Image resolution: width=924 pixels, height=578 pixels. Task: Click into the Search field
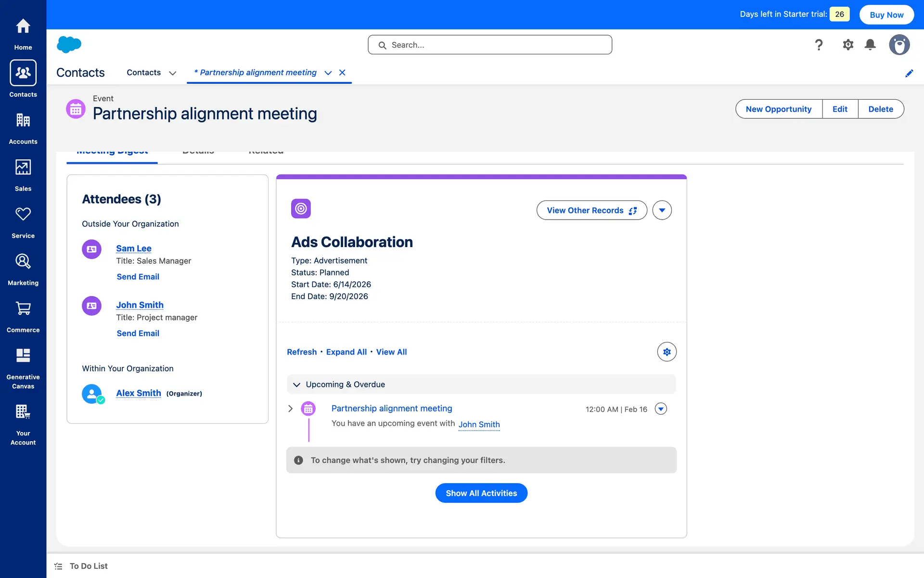click(x=490, y=45)
